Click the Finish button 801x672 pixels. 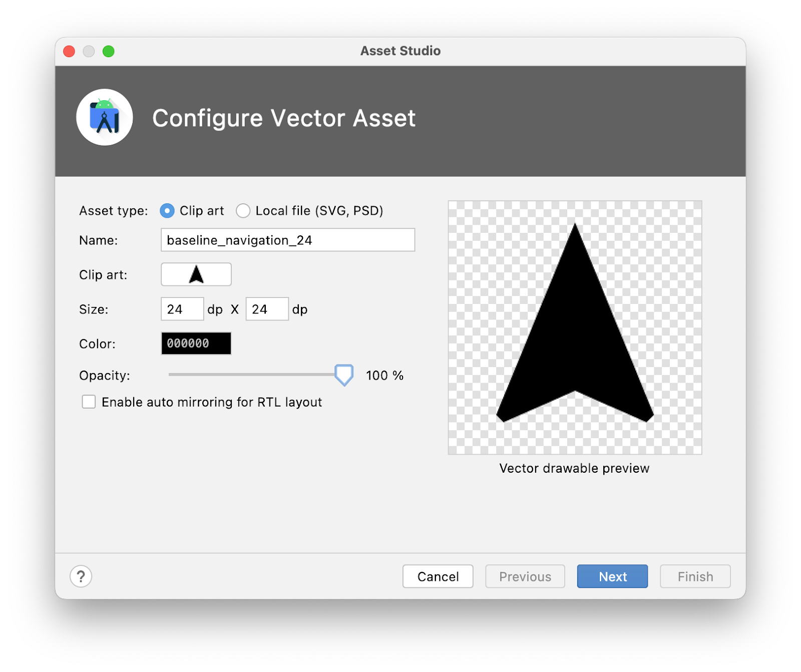coord(695,576)
